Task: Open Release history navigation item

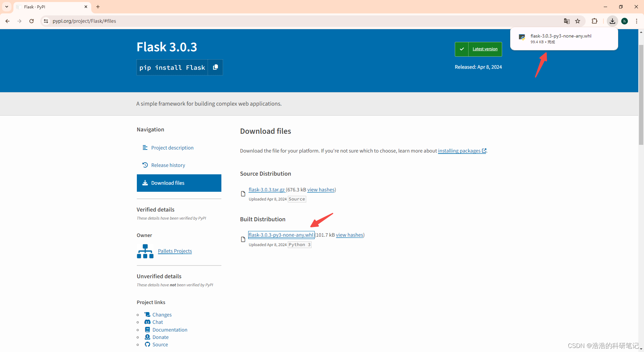Action: pos(168,165)
